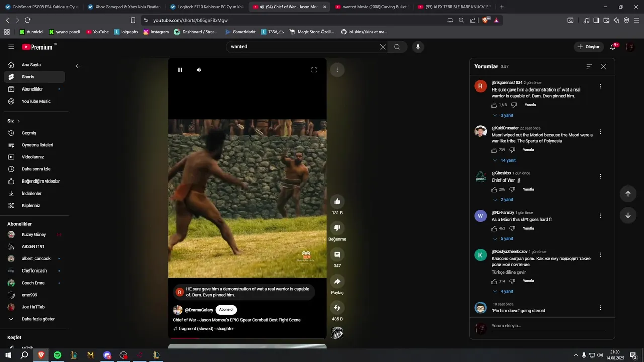Screen dimensions: 644x362
Task: Click 'Türkçe diline çevir' translate link
Action: click(x=509, y=272)
